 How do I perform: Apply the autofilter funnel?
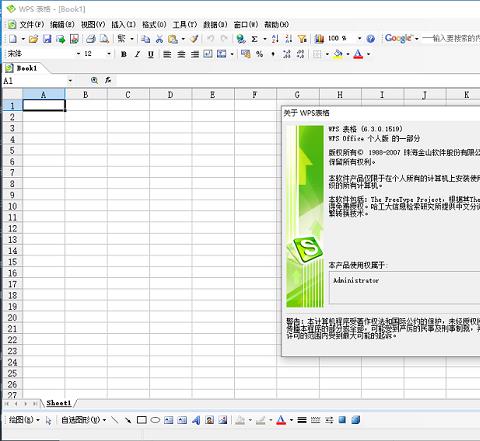[302, 39]
